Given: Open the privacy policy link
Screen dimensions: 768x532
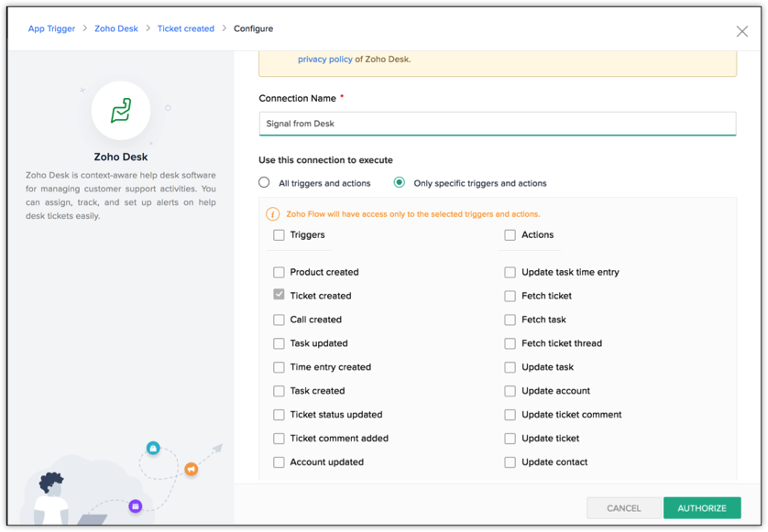Looking at the screenshot, I should 324,60.
